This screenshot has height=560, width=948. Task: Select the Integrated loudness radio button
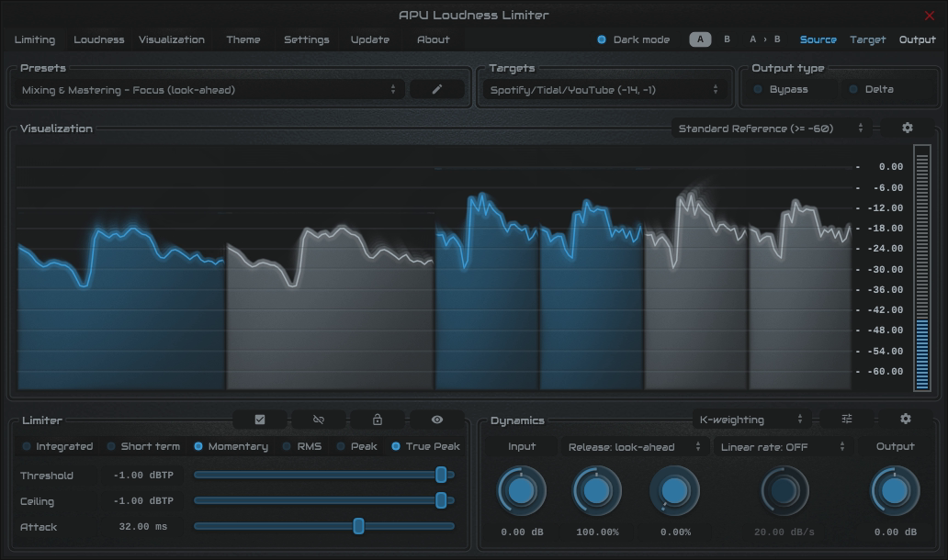(28, 447)
